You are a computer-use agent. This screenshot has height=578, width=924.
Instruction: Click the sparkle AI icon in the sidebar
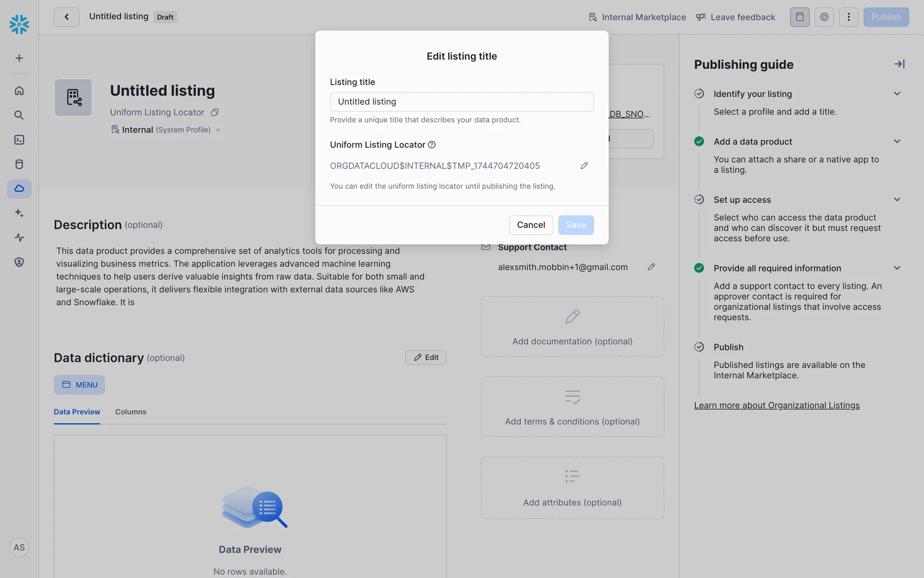click(x=19, y=213)
